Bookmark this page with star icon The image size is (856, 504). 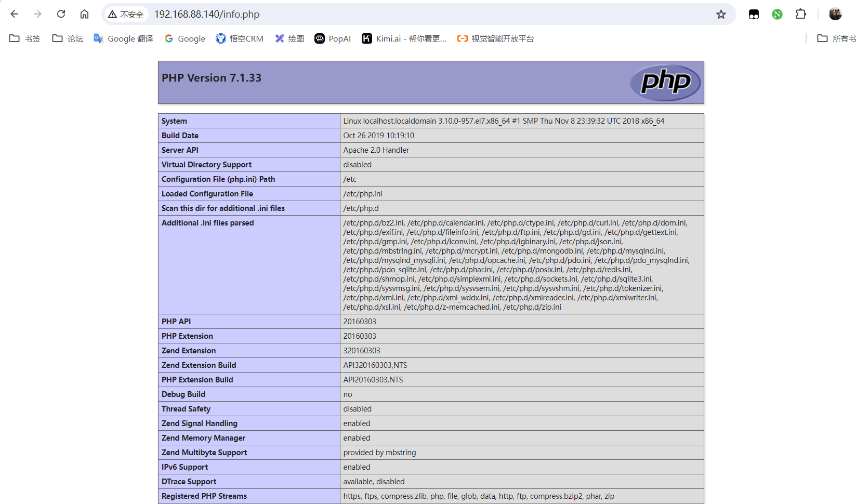pos(721,15)
